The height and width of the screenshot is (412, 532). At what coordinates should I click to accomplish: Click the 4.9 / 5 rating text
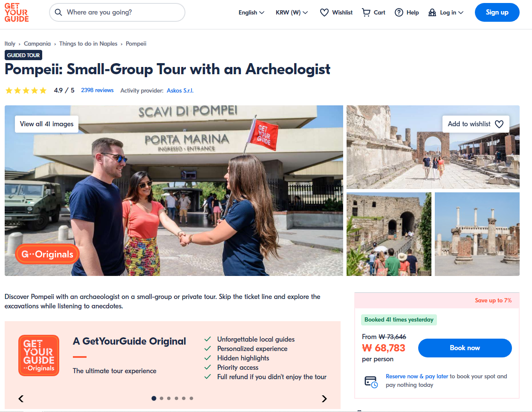[x=64, y=90]
